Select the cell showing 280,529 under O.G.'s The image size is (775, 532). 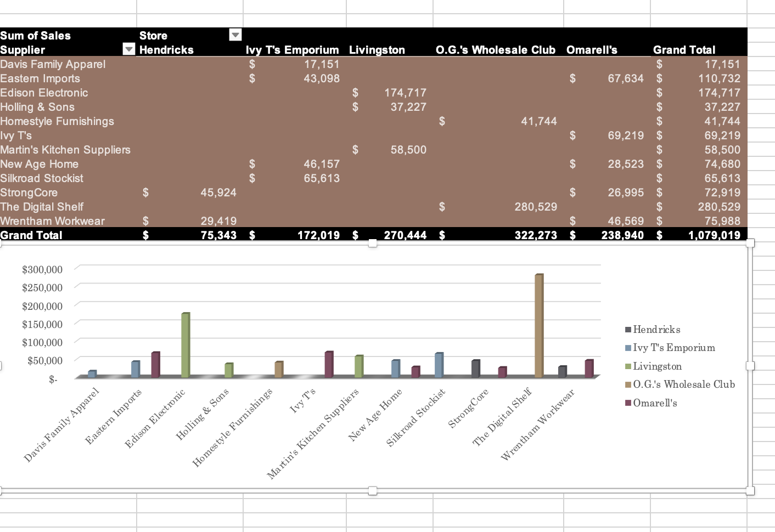click(498, 206)
